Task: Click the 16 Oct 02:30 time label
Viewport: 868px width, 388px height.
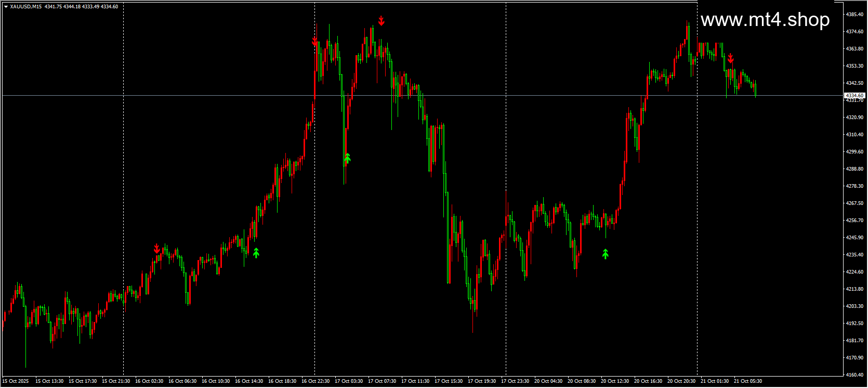Action: (149, 381)
